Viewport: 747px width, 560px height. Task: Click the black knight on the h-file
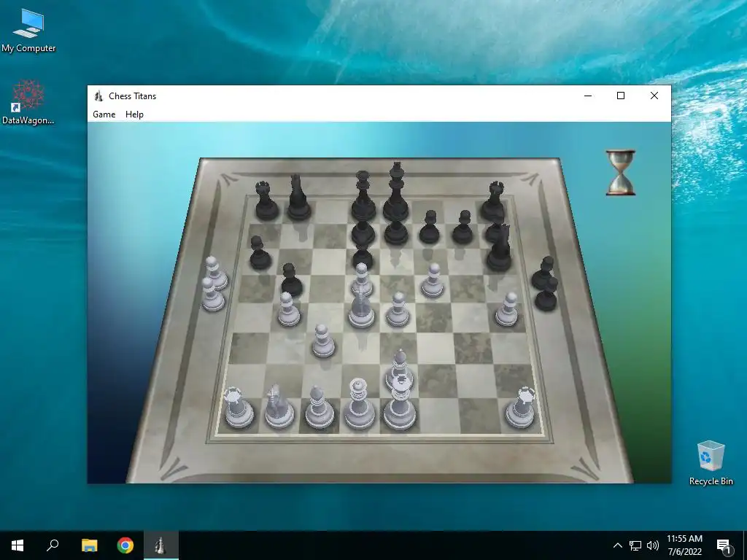(x=499, y=248)
